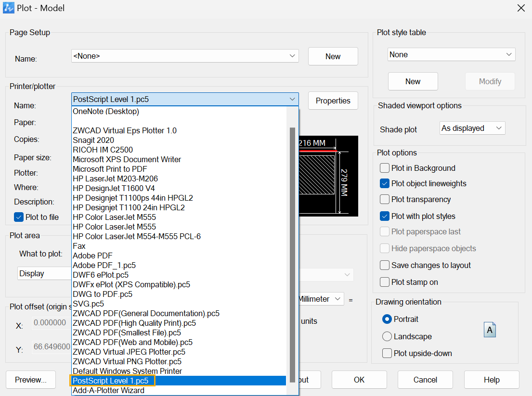Open printer Properties
532x396 pixels.
pos(333,101)
